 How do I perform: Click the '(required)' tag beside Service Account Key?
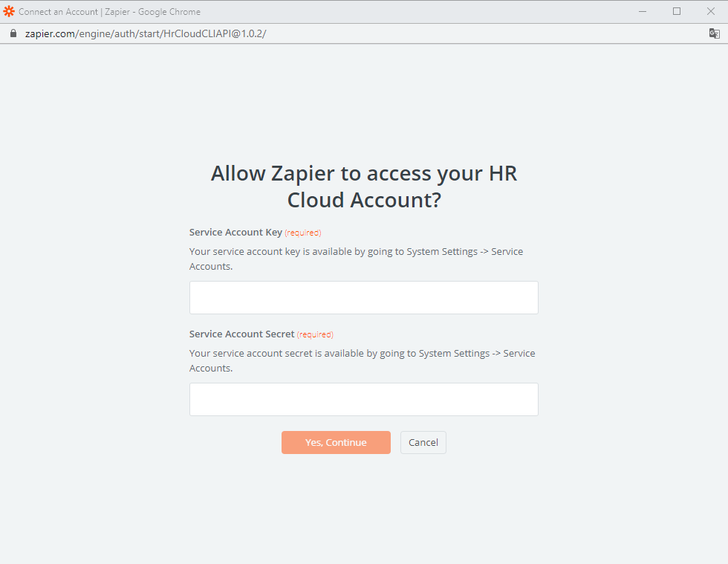point(303,233)
